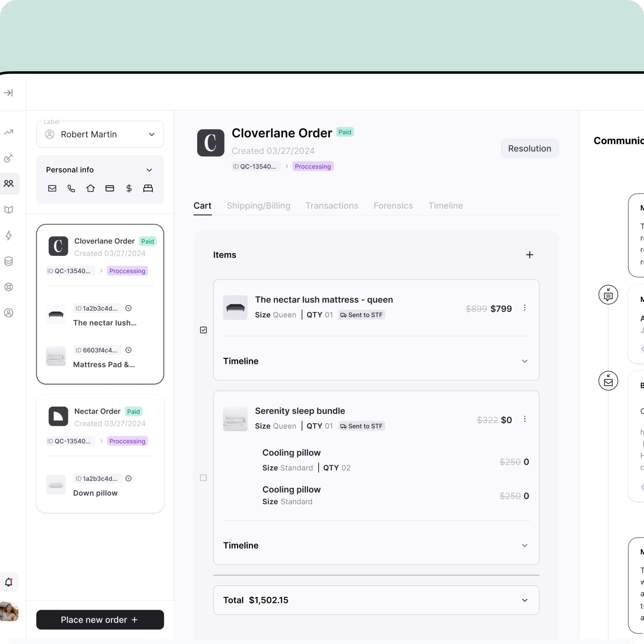Screen dimensions: 644x644
Task: Collapse the Personal info section
Action: pyautogui.click(x=149, y=170)
